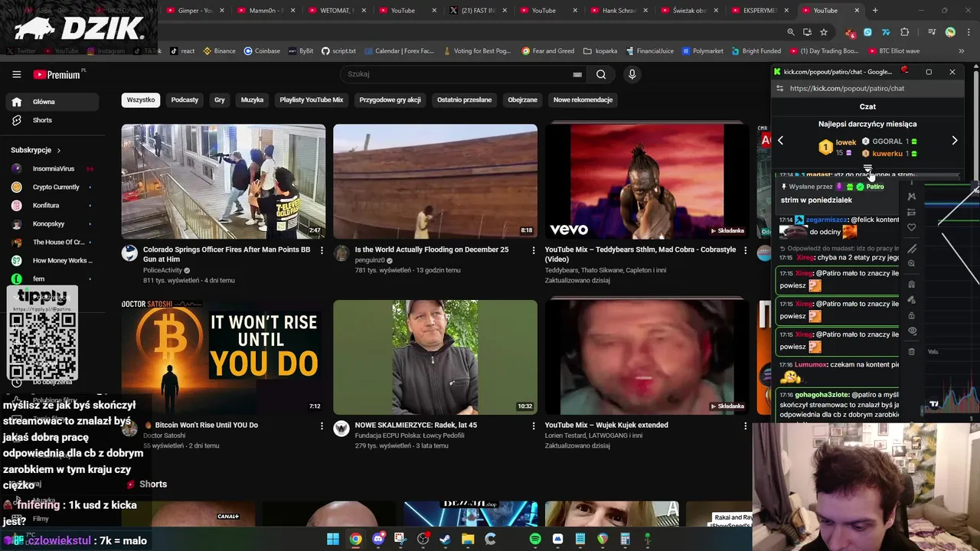980x551 pixels.
Task: Select the Muzyka filter chip
Action: tap(252, 99)
